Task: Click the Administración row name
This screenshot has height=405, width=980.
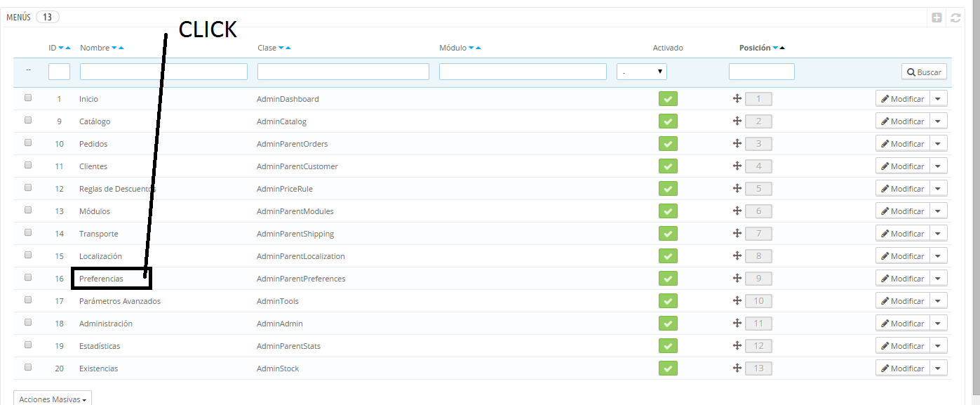Action: (x=105, y=324)
